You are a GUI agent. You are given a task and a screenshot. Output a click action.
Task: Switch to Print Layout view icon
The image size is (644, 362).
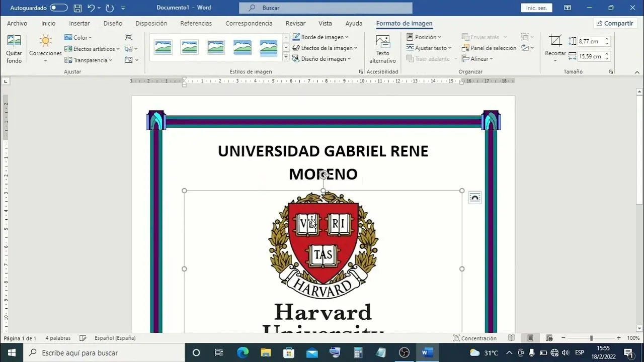(x=530, y=338)
